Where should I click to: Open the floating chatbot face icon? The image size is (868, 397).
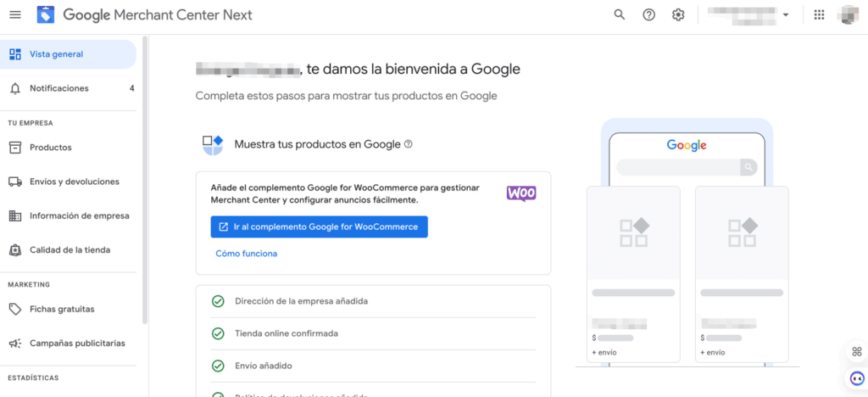tap(857, 379)
